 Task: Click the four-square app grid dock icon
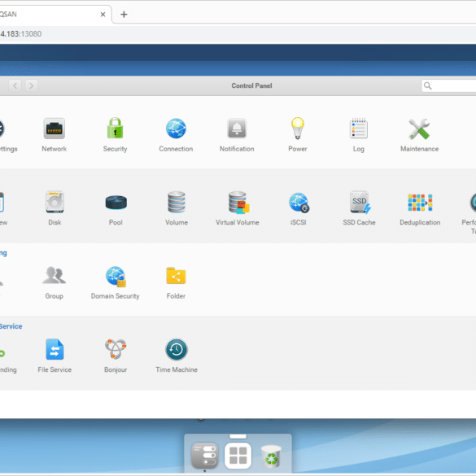point(238,456)
